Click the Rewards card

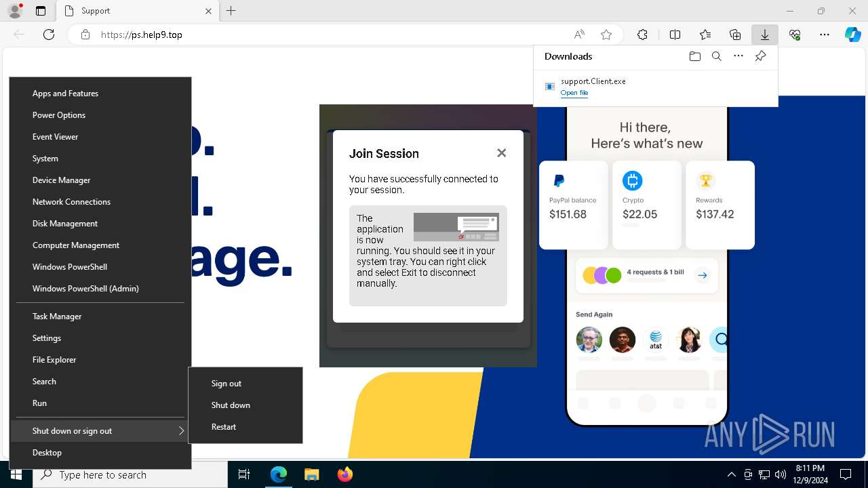pos(720,205)
